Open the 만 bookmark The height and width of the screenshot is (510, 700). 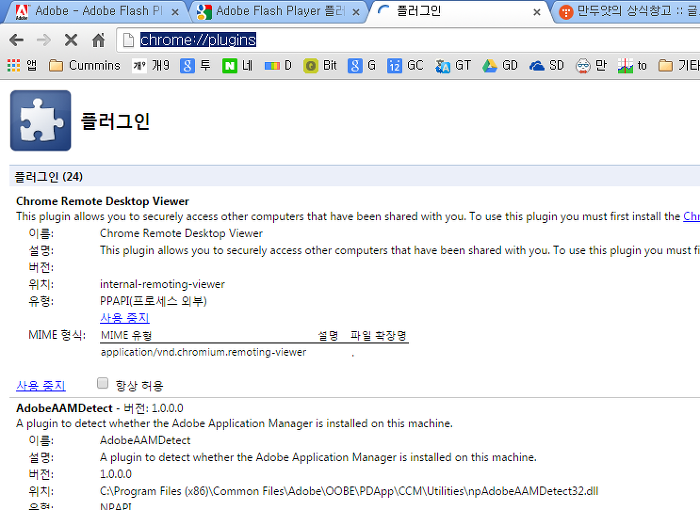click(x=591, y=66)
